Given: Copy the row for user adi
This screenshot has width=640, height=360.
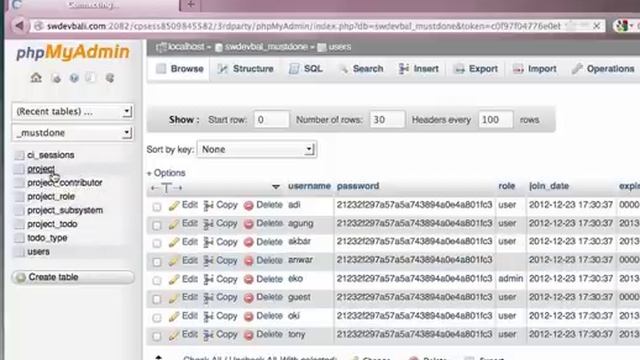Looking at the screenshot, I should click(220, 205).
